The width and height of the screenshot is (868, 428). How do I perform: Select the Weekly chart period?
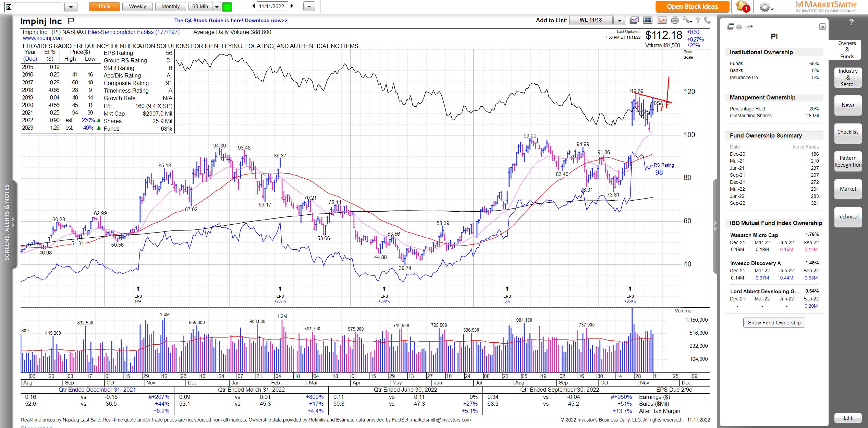[x=137, y=7]
